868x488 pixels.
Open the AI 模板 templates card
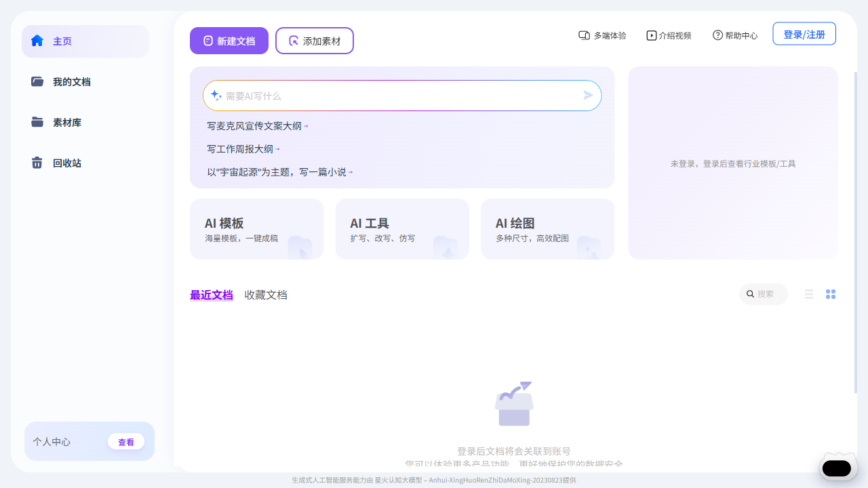[256, 229]
